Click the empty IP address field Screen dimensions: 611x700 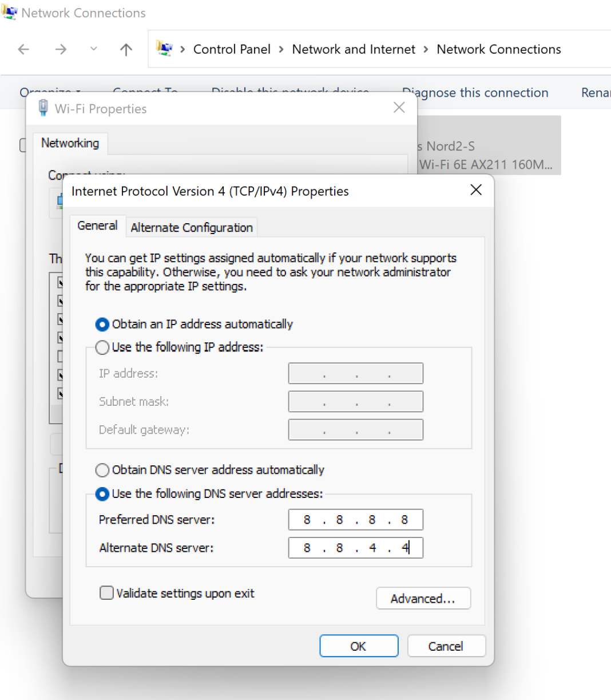(x=355, y=373)
